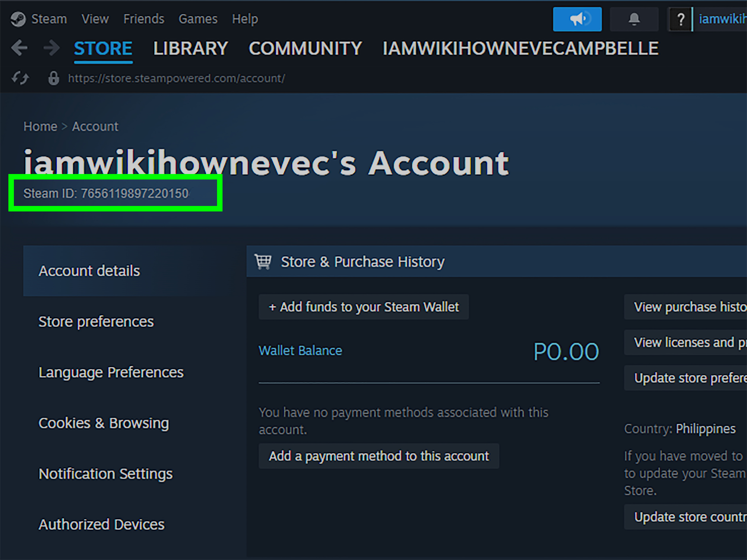This screenshot has width=747, height=560.
Task: Click Add funds to your Steam Wallet
Action: [363, 307]
